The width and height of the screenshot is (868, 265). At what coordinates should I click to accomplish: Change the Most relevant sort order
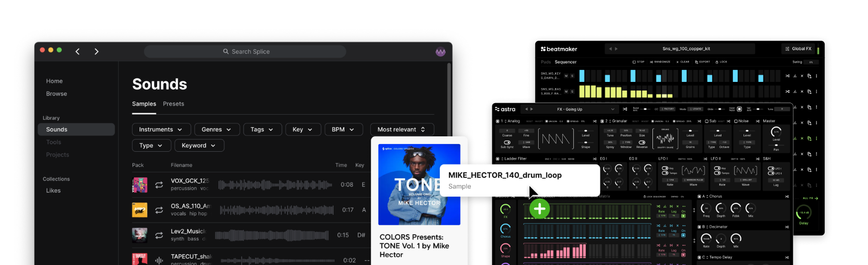[402, 130]
